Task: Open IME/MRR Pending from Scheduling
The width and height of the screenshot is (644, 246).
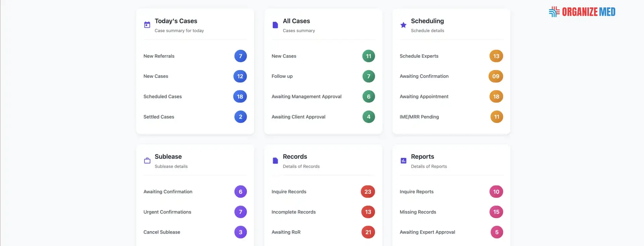Action: [x=419, y=117]
